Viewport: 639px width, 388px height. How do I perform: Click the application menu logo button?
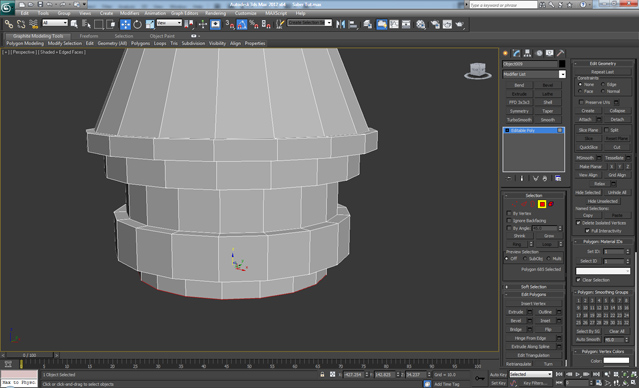(7, 8)
